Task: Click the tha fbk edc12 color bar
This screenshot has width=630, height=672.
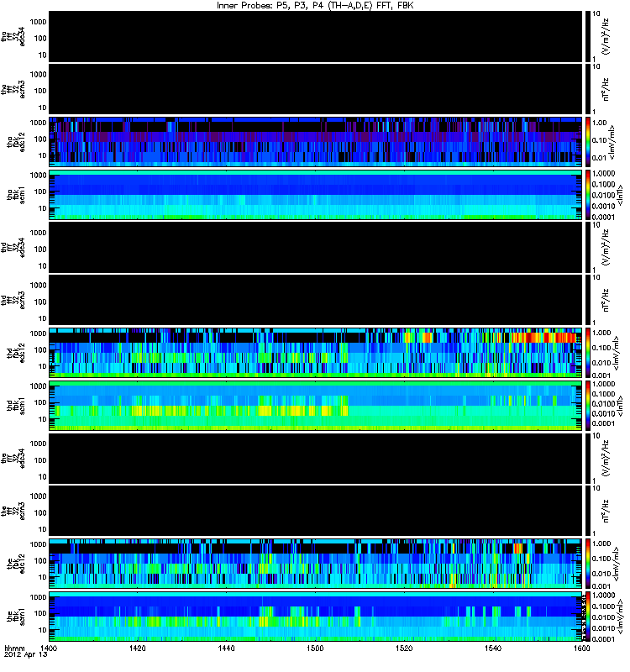Action: [x=588, y=141]
